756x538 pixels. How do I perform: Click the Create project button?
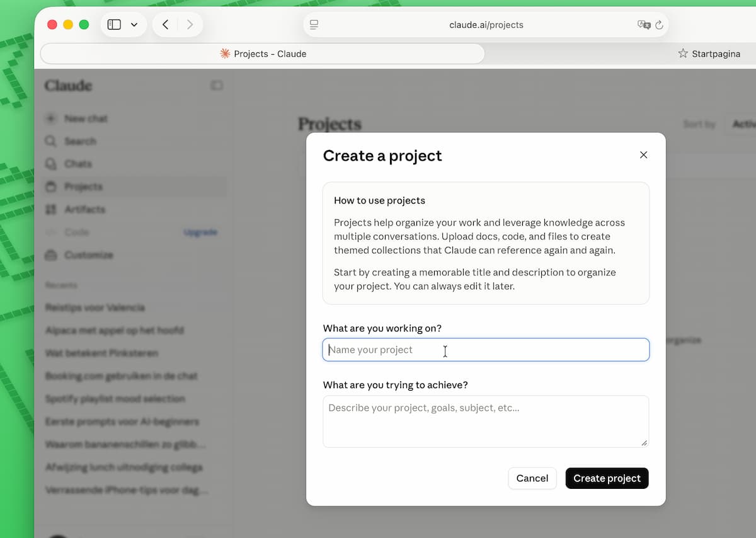click(607, 478)
